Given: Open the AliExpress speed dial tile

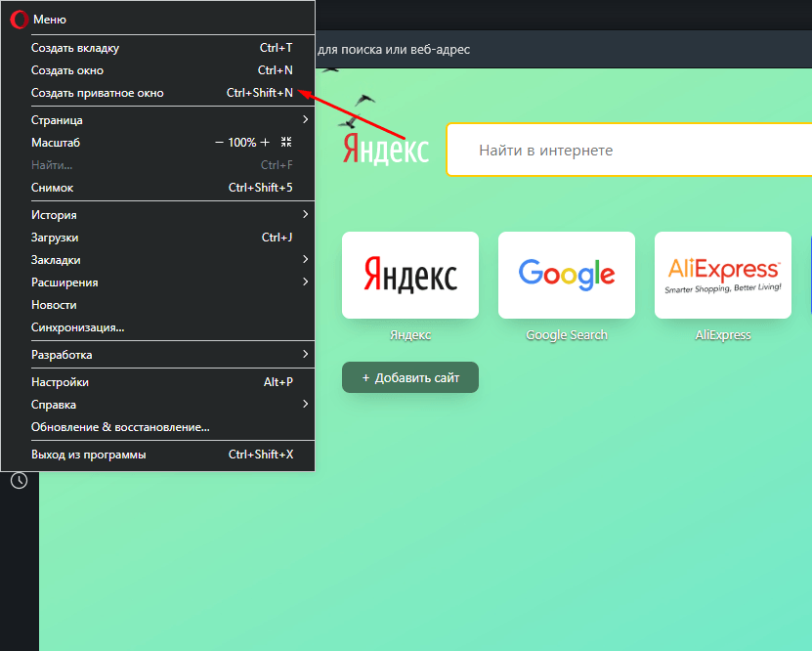Looking at the screenshot, I should coord(723,275).
